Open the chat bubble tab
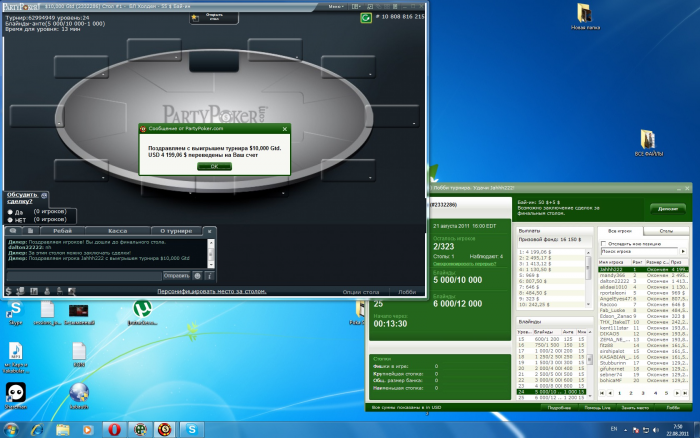 pos(13,231)
